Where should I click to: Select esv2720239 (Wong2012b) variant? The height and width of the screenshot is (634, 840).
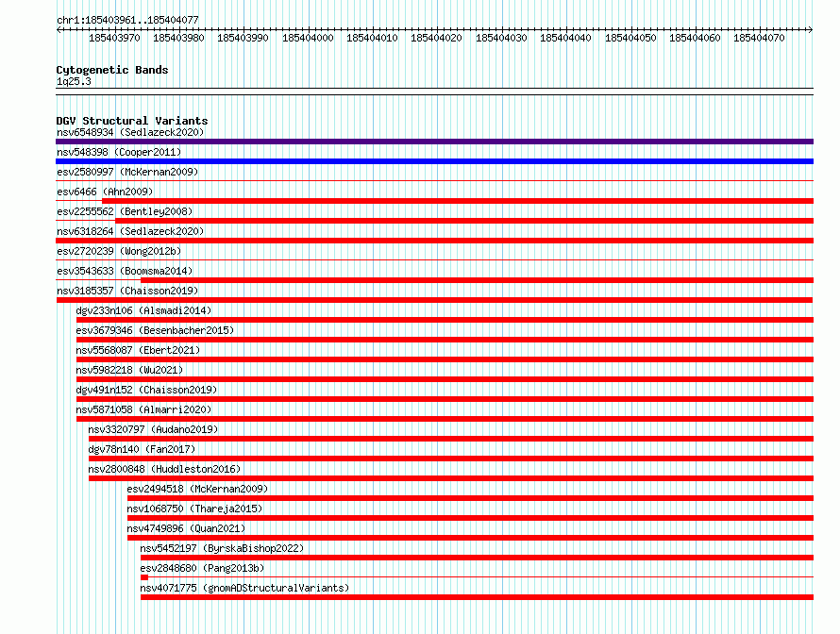(x=119, y=251)
